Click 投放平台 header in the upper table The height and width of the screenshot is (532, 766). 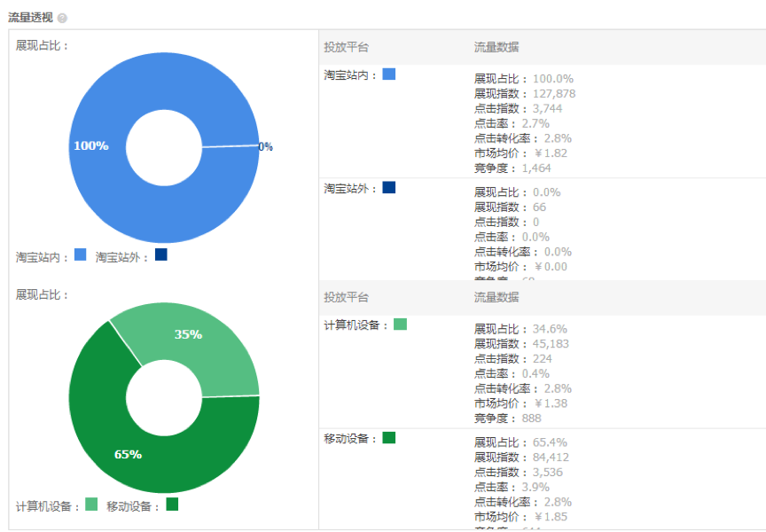tap(346, 48)
